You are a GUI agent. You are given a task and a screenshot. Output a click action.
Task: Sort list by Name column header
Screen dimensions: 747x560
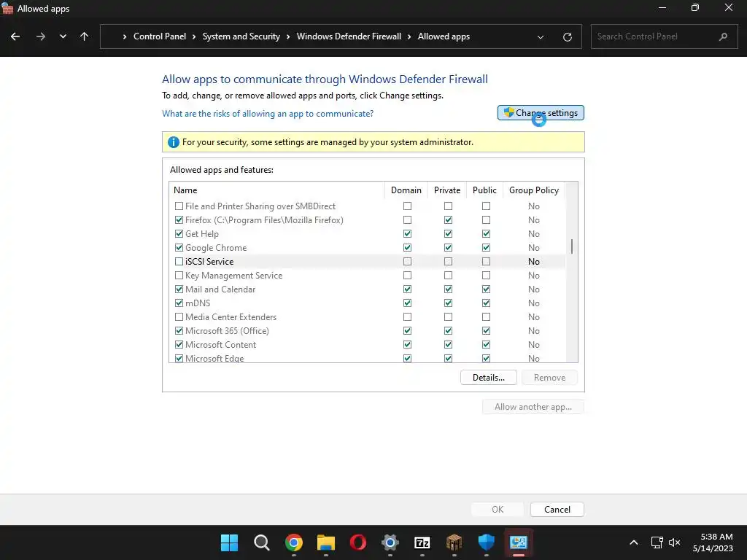(185, 190)
